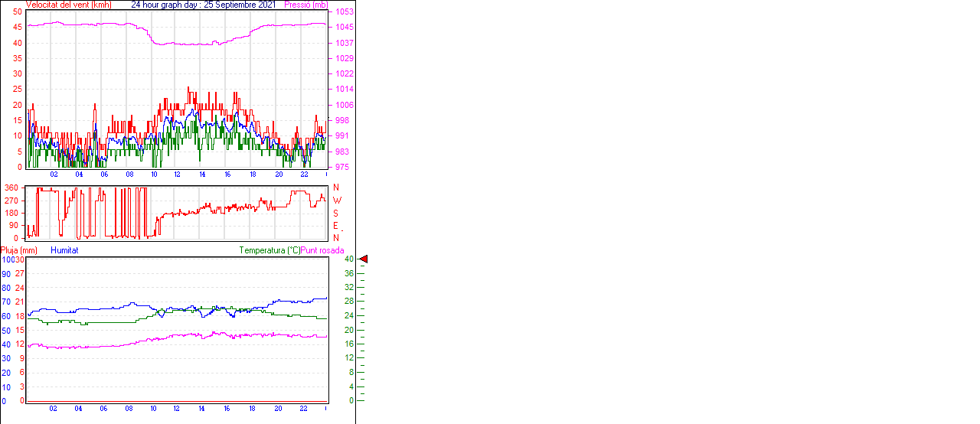Click the 22 hour tick in bottom chart
The width and height of the screenshot is (980, 424).
click(304, 409)
